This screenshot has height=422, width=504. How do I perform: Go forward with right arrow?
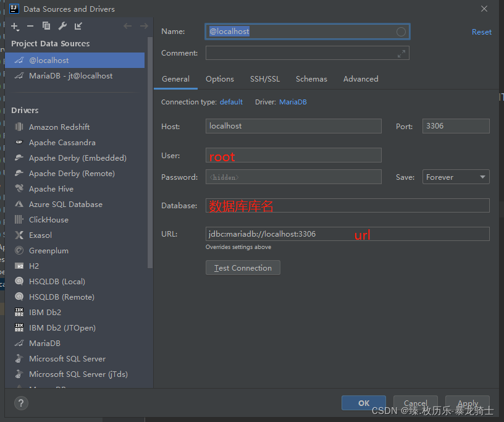144,26
